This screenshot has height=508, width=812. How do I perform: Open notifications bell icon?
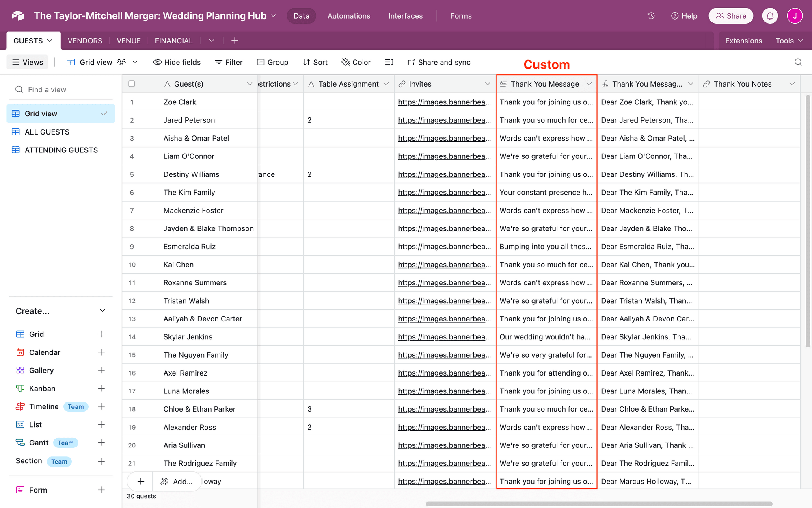tap(770, 16)
